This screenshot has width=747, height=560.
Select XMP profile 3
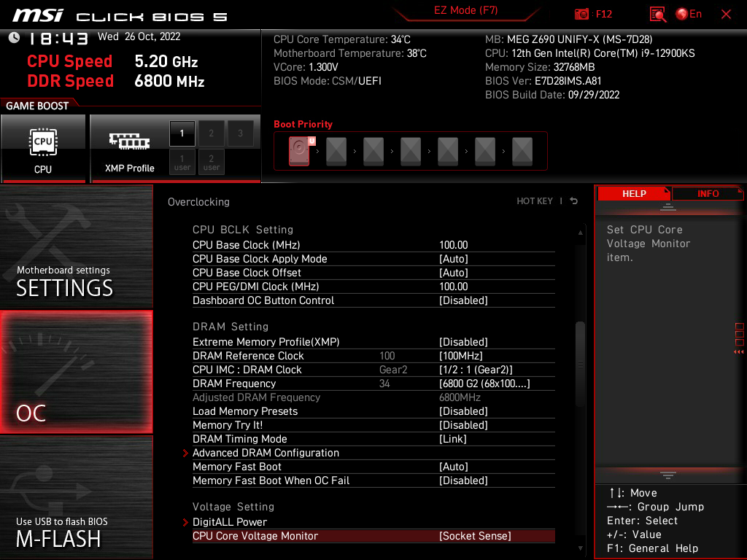point(240,133)
